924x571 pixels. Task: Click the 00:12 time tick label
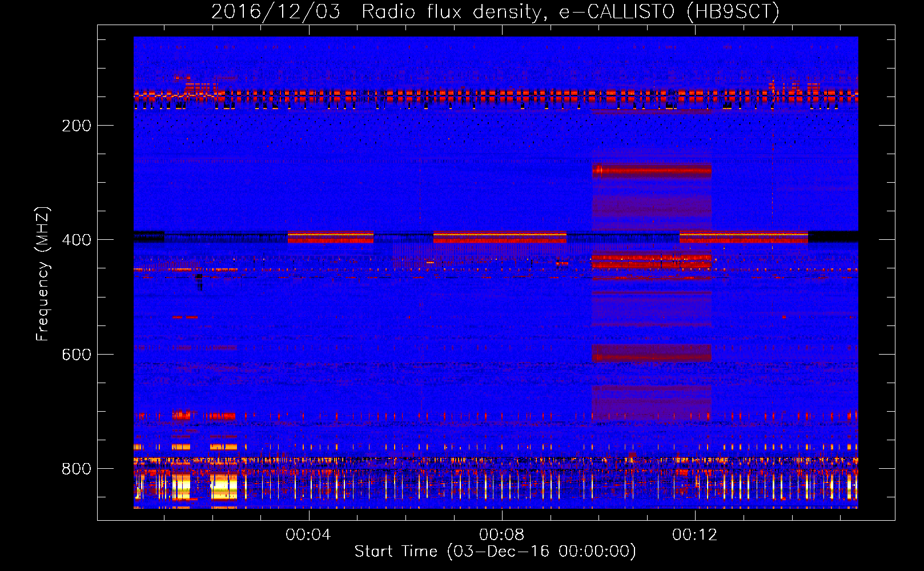pos(694,535)
